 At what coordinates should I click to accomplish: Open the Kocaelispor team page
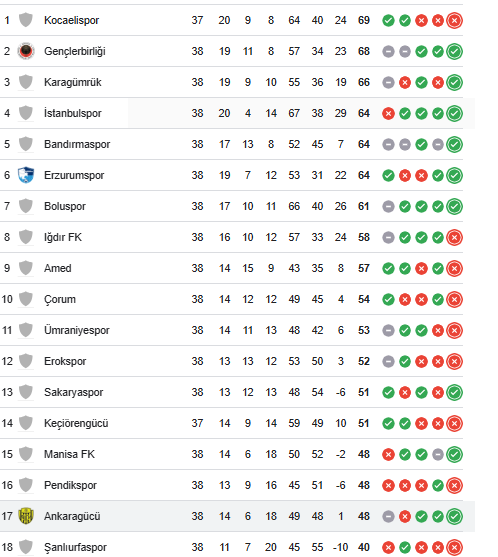[x=71, y=20]
